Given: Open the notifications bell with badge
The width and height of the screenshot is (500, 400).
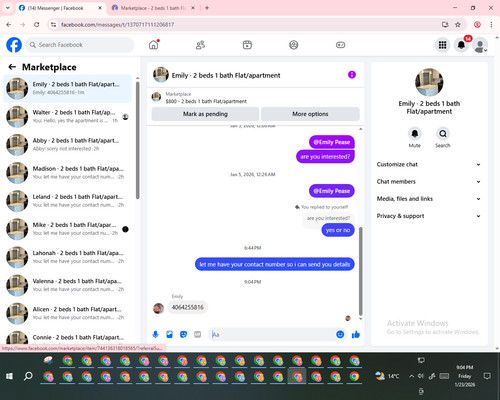Looking at the screenshot, I should (x=461, y=45).
